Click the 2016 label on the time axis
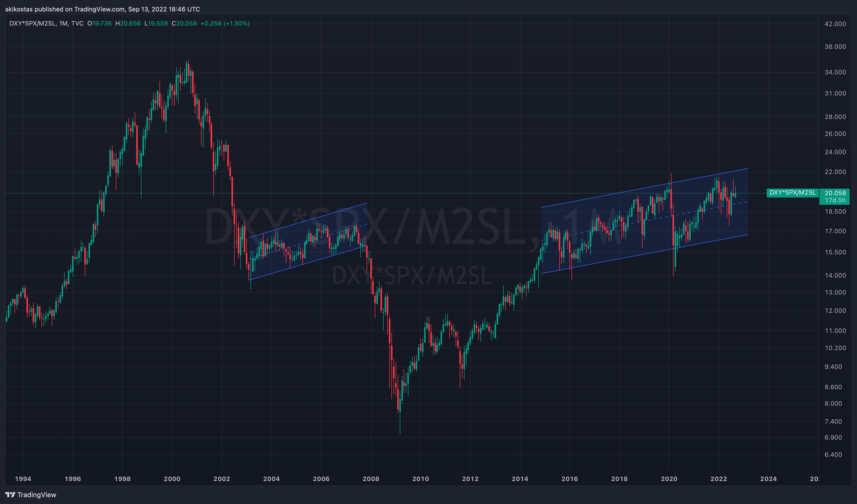Viewport: 857px width, 504px height. point(570,479)
